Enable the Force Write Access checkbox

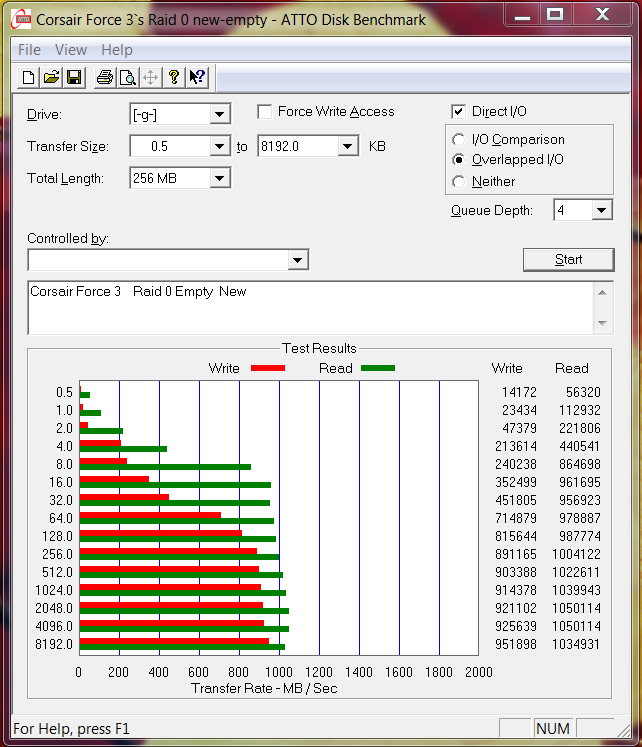click(265, 112)
